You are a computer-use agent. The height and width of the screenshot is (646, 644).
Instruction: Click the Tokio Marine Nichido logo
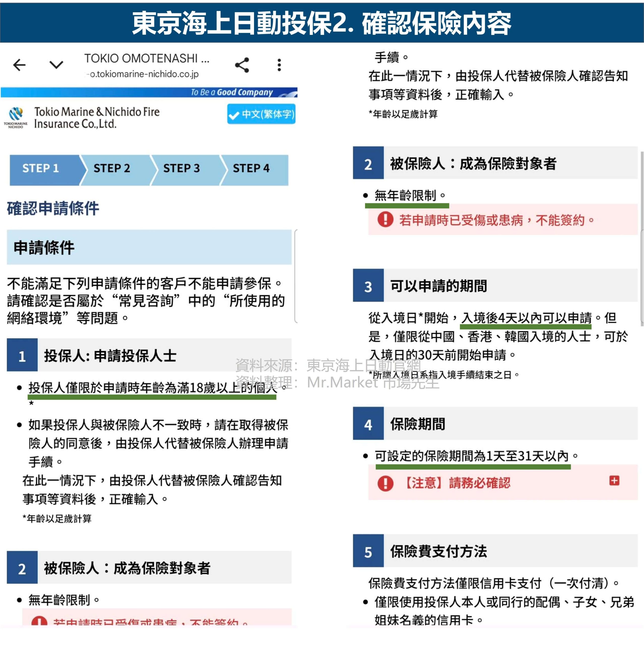15,117
